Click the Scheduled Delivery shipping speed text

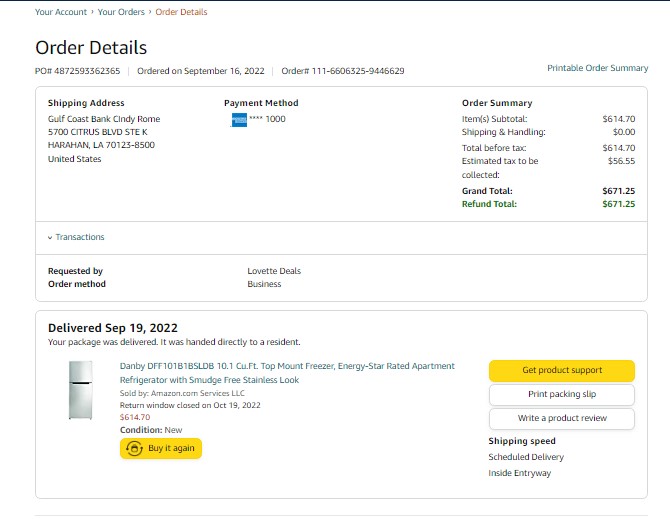(x=526, y=457)
